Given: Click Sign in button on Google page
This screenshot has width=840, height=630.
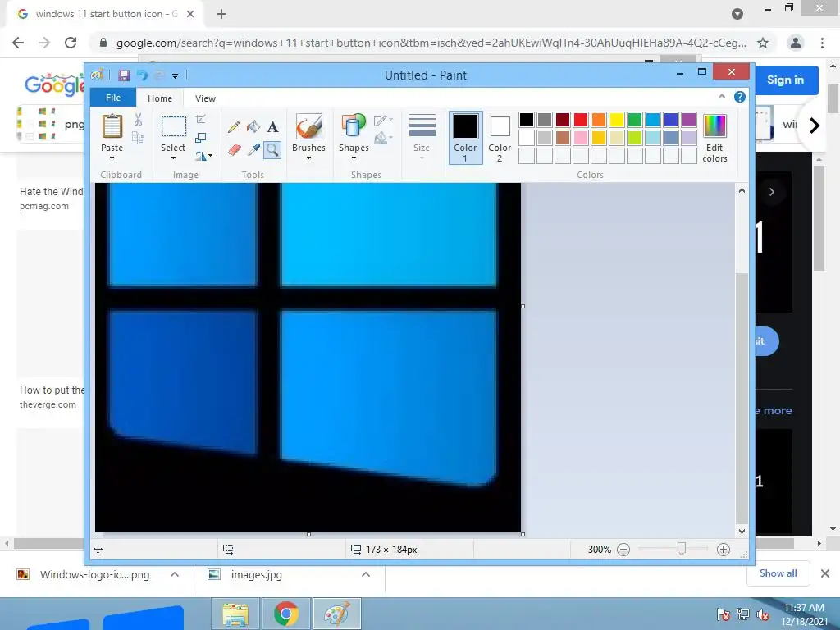Looking at the screenshot, I should (785, 80).
